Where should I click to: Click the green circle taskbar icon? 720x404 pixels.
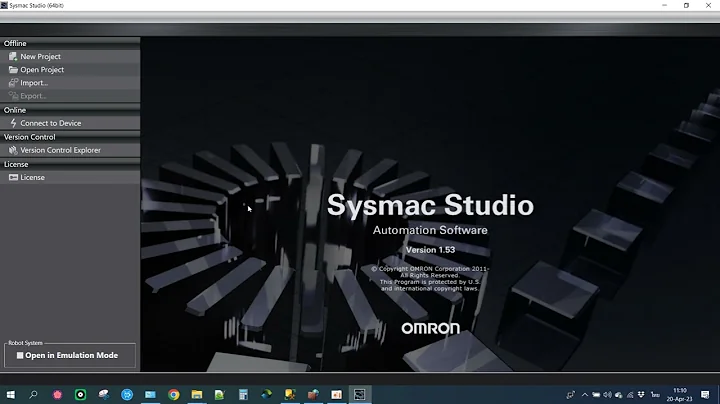80,394
